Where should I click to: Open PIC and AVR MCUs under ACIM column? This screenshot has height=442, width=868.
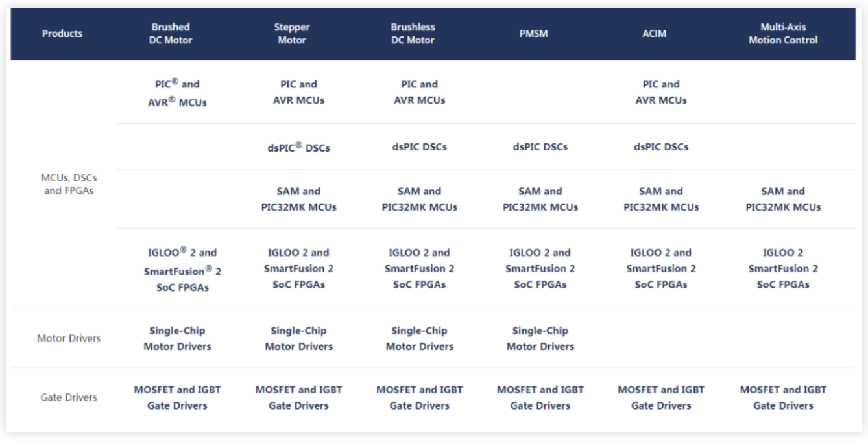(x=661, y=92)
